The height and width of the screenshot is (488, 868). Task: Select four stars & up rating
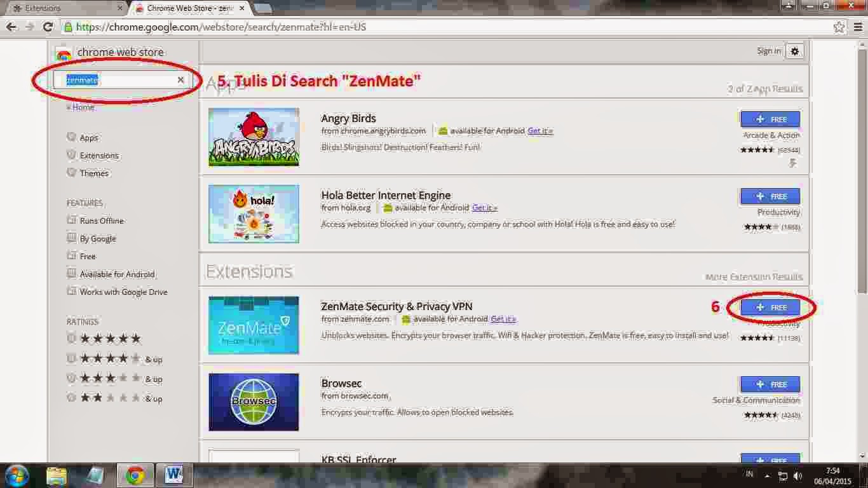coord(71,358)
